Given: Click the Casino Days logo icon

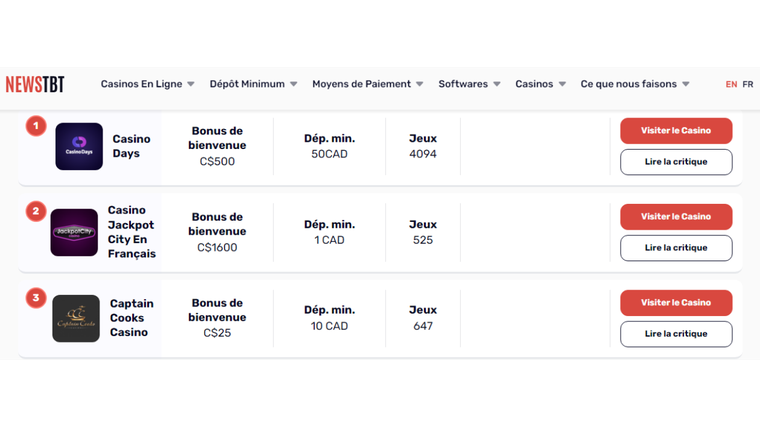Looking at the screenshot, I should pos(79,146).
